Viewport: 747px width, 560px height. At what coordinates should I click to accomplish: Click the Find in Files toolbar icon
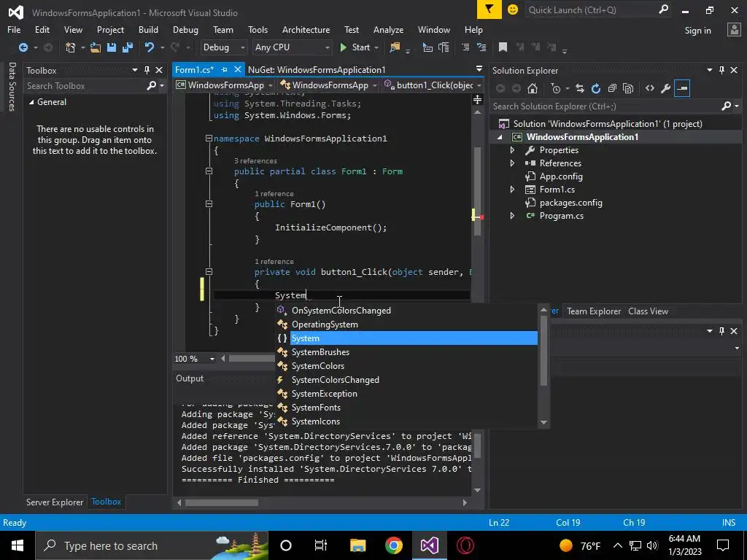395,47
